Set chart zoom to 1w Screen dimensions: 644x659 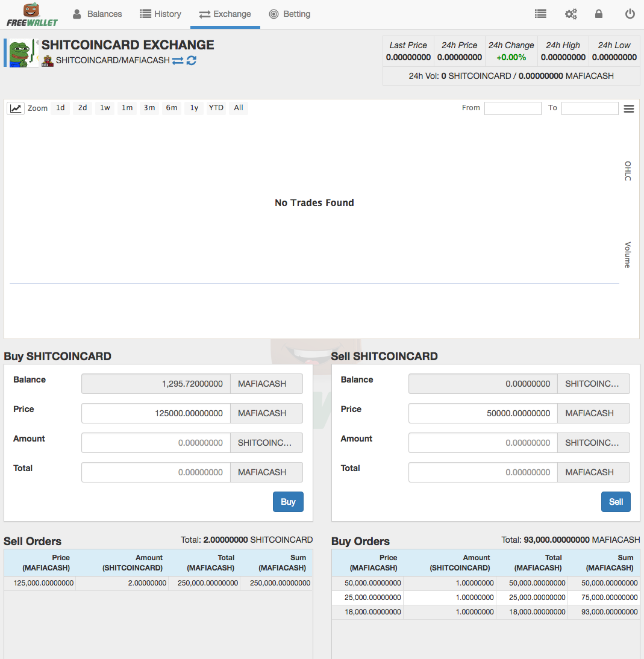(x=105, y=108)
